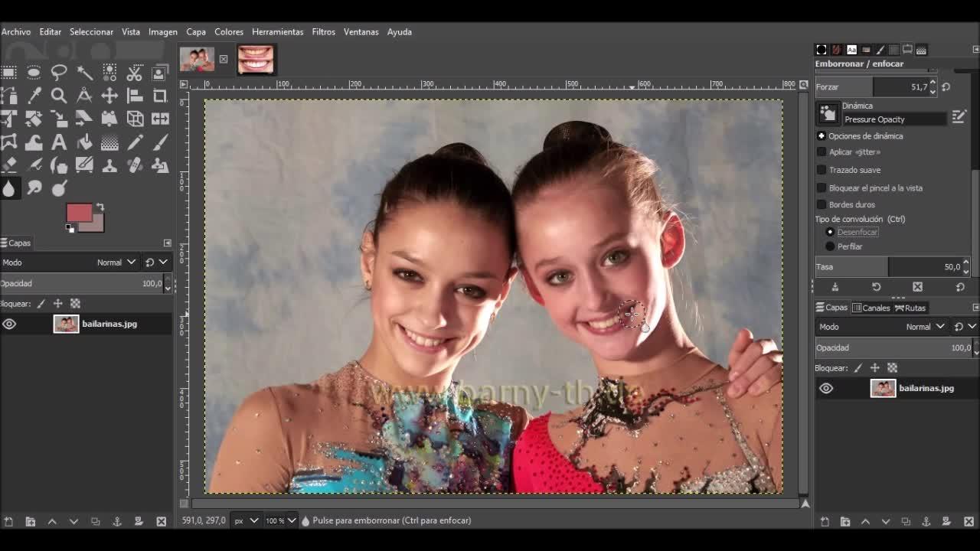Click the Pressure Opacity dynamics field
Screen dimensions: 980x551
893,119
